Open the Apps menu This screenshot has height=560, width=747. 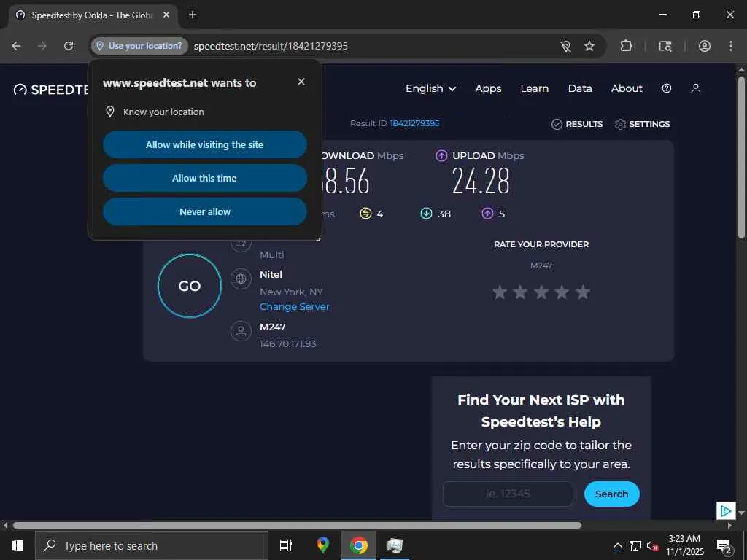click(488, 88)
